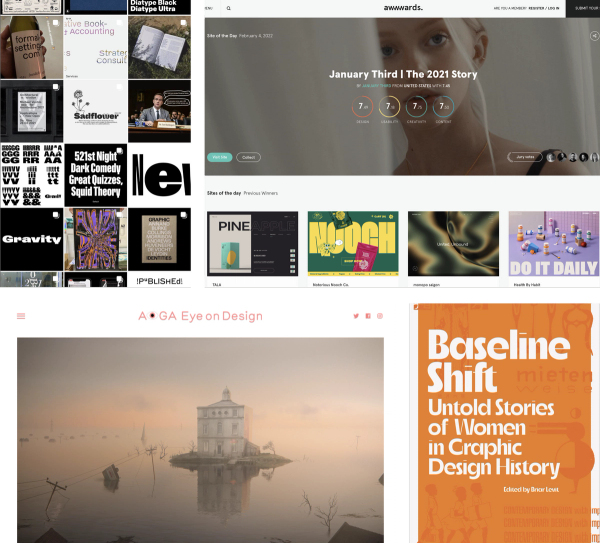Open the NOOCH site thumbnail
Screen dimensions: 600x543
point(353,243)
